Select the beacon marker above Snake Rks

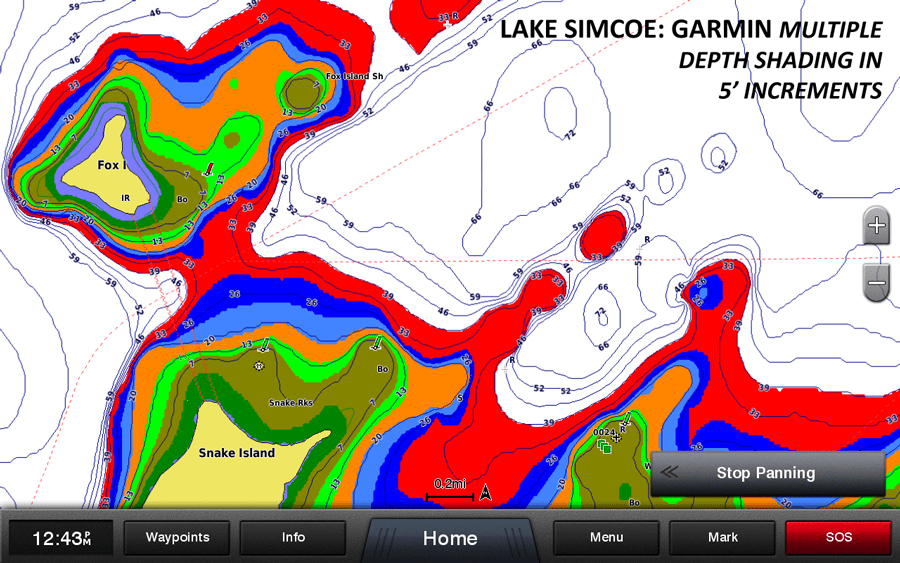point(264,345)
